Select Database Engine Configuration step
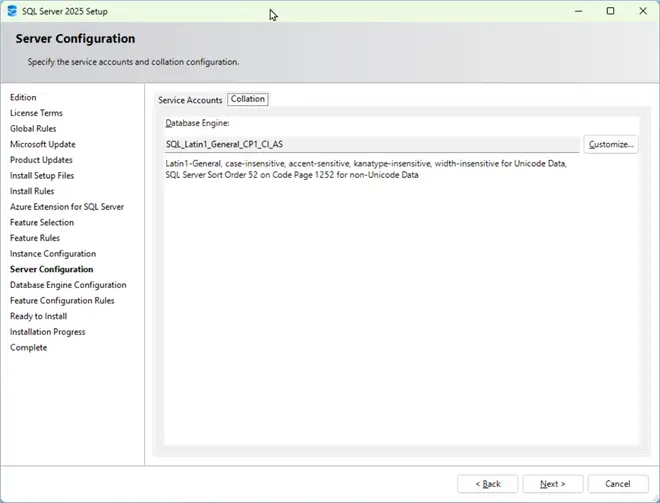The height and width of the screenshot is (503, 660). 68,285
